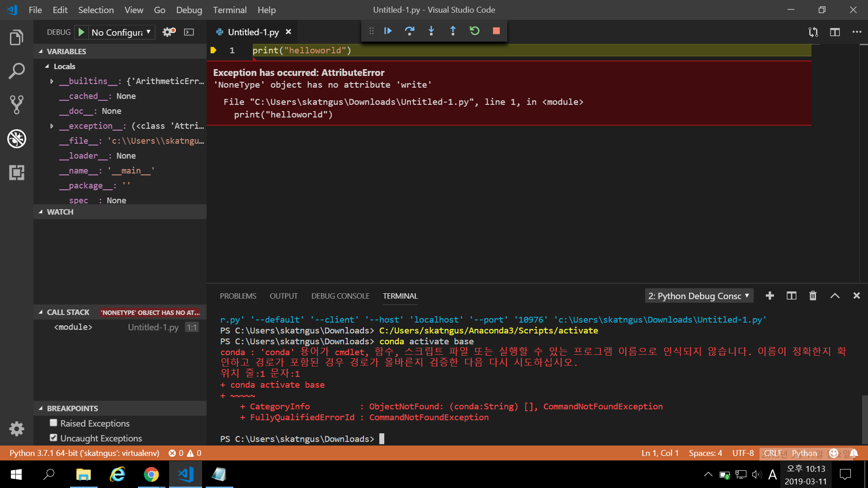This screenshot has height=488, width=868.
Task: Click errors and warnings count in status bar
Action: (x=185, y=453)
